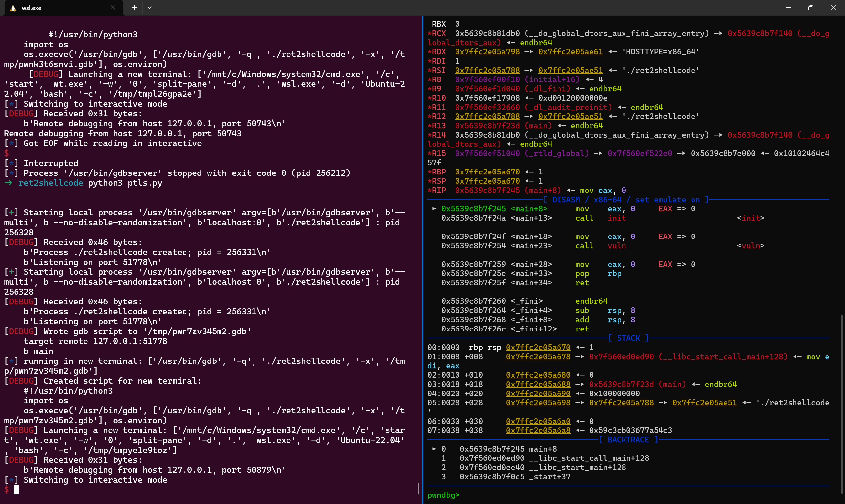Click the pane divider between splits
The image size is (845, 504).
pyautogui.click(x=423, y=258)
